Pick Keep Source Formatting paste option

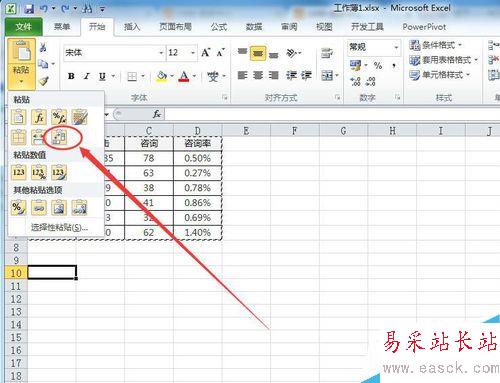(79, 117)
